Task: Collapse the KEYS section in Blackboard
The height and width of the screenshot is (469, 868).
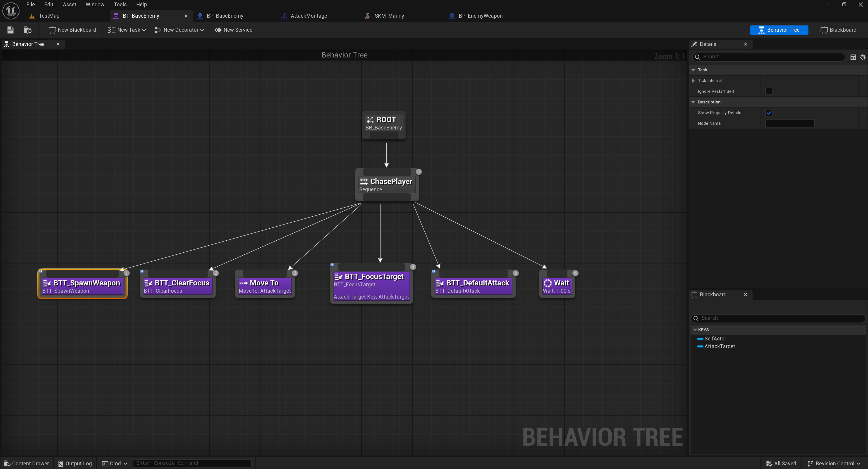Action: pyautogui.click(x=695, y=330)
